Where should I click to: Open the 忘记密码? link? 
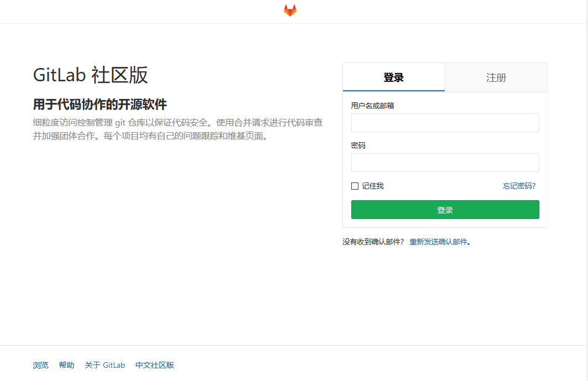[x=519, y=186]
